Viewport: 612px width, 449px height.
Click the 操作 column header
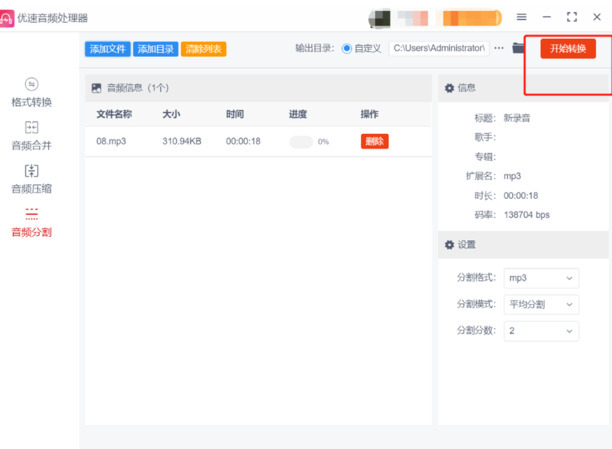point(369,114)
